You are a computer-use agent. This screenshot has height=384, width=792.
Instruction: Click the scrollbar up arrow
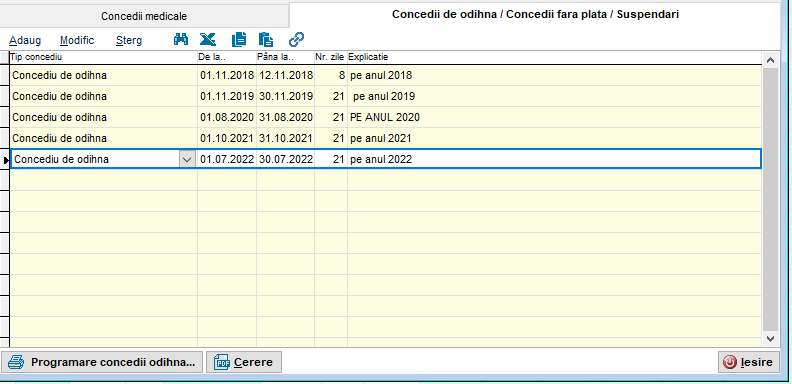(x=770, y=60)
